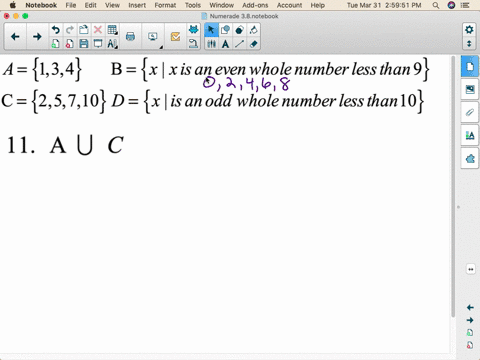Viewport: 480px width, 360px height.
Task: Open the Gallery sidebar tab
Action: click(470, 89)
